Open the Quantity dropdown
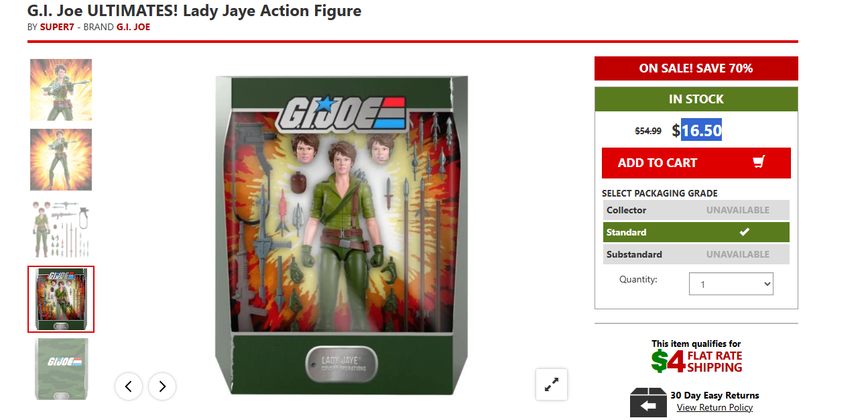The image size is (868, 420). point(731,284)
